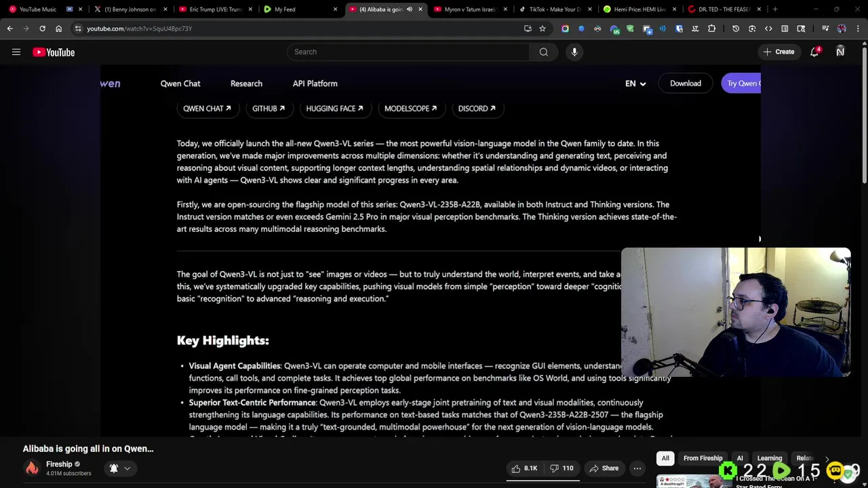Viewport: 868px width, 488px height.
Task: Click Qwen Chat in the page navigation
Action: (180, 83)
